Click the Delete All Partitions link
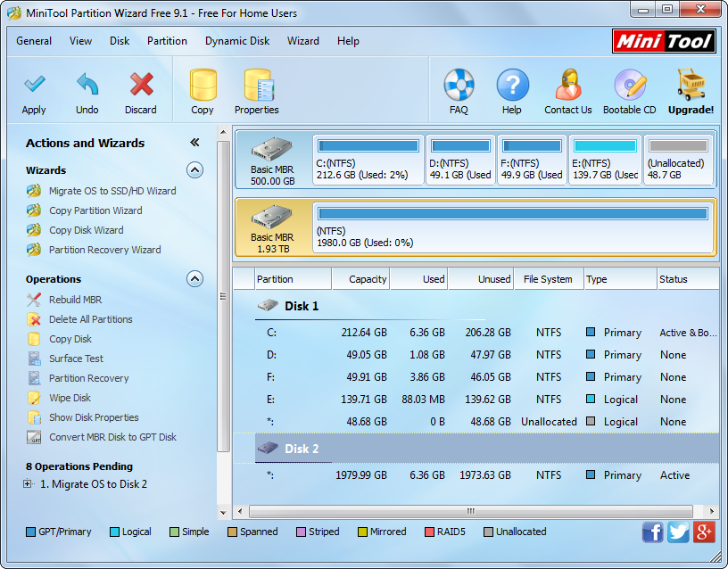The image size is (728, 569). [91, 319]
